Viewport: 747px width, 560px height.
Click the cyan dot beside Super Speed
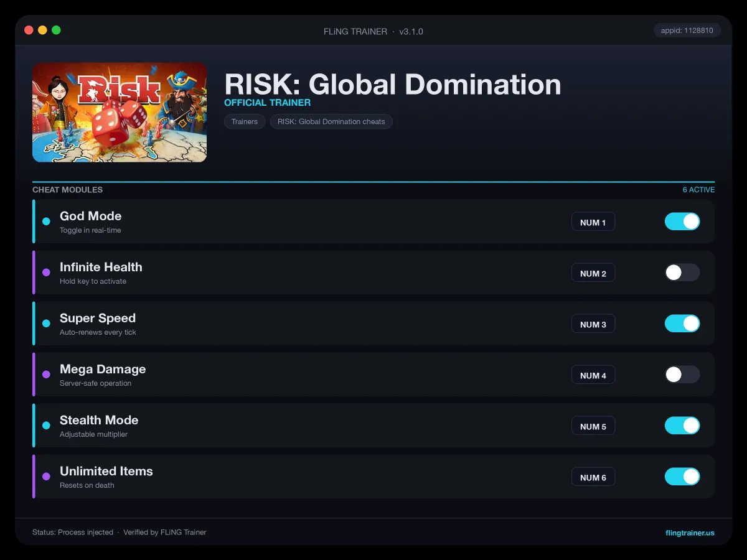click(x=46, y=323)
